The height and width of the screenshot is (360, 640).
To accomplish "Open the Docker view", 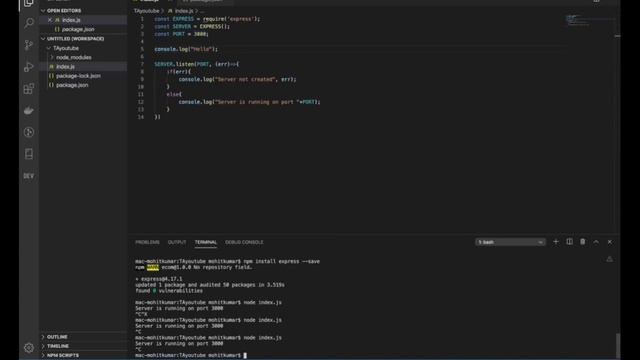I will click(x=29, y=110).
